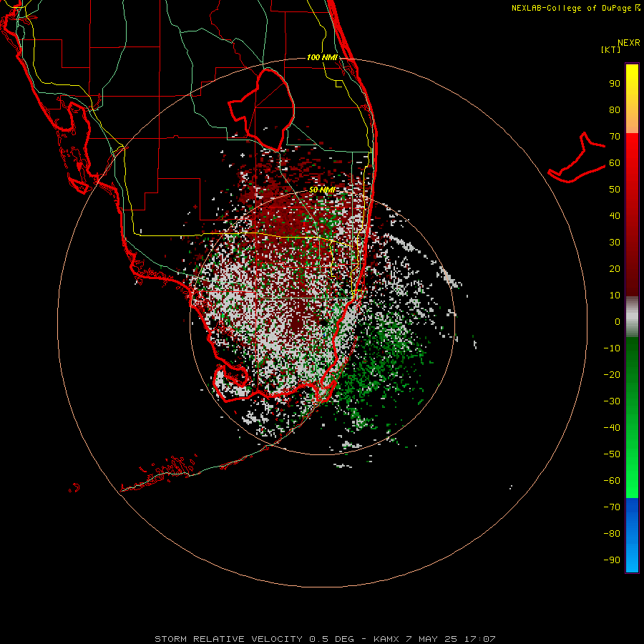Pick the yellow segment of the color bar
This screenshot has width=644, height=644.
tap(632, 98)
